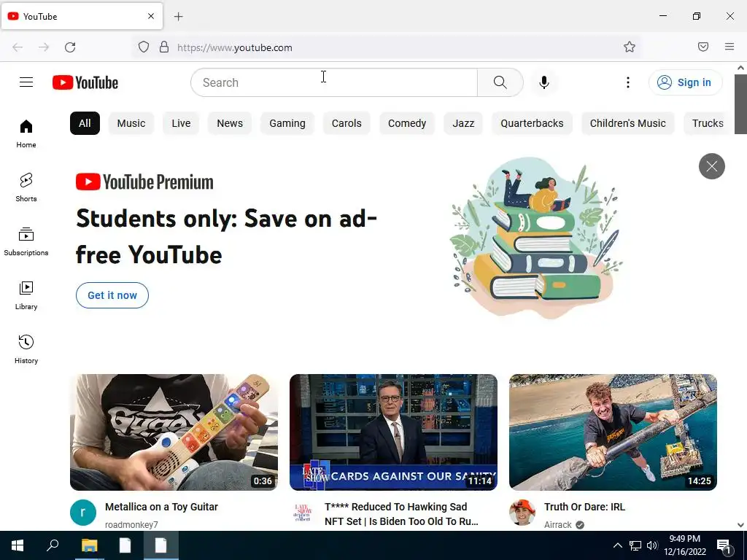The width and height of the screenshot is (747, 560).
Task: Save page to Pocket
Action: pos(703,47)
